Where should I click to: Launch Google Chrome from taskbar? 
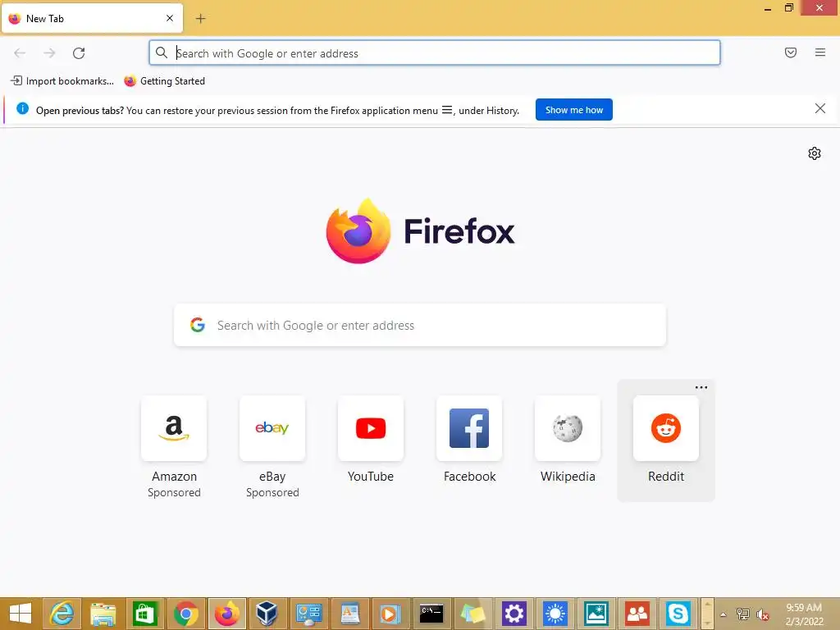(186, 614)
